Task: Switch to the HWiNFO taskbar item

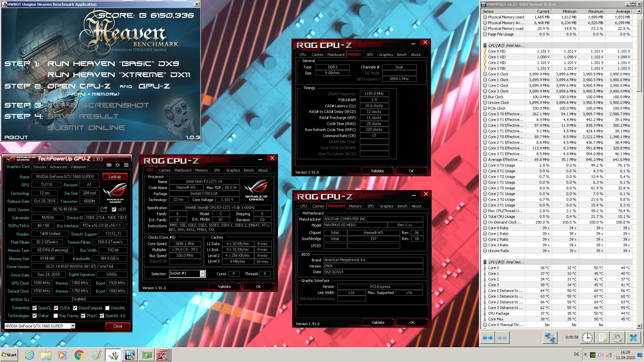Action: pos(129,355)
